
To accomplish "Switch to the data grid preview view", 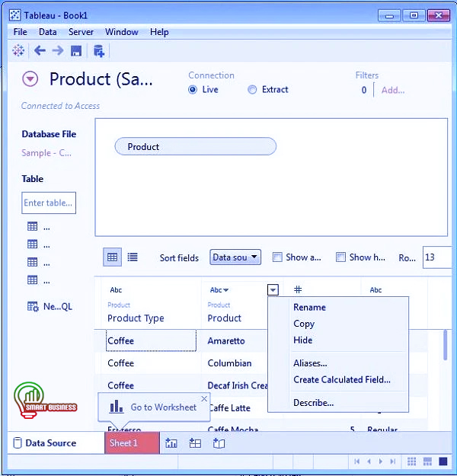I will pyautogui.click(x=112, y=257).
